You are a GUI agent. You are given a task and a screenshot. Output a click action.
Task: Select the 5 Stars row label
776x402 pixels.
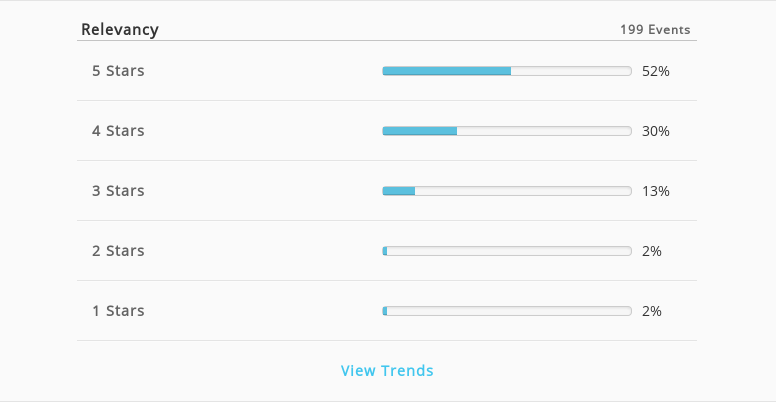118,71
